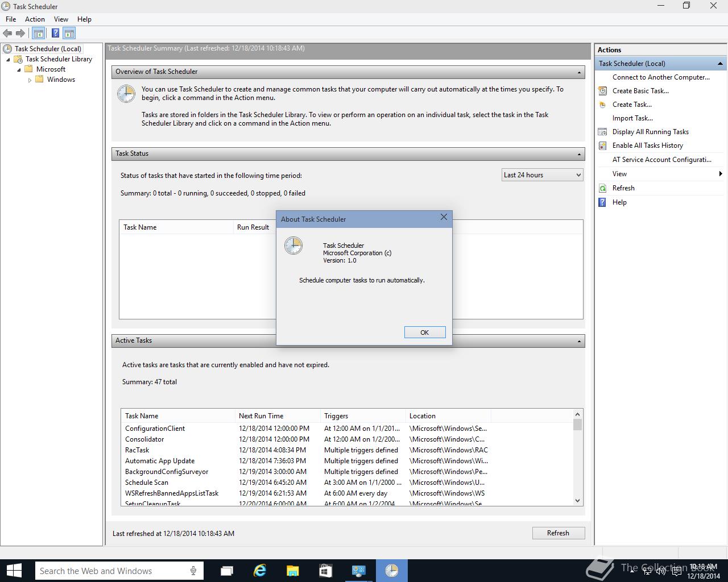The width and height of the screenshot is (728, 582).
Task: Toggle the Show/Hide Console Tree toolbar icon
Action: click(39, 34)
